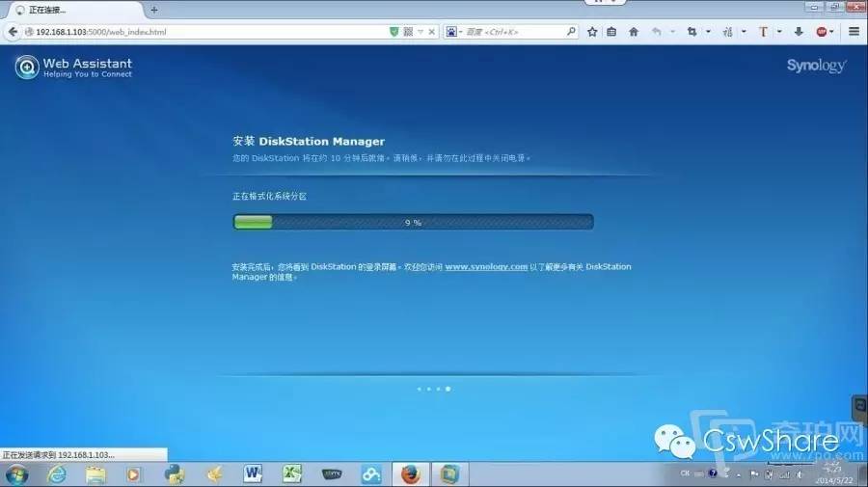Click the red Adblock stop-sign icon
The width and height of the screenshot is (868, 487).
pos(822,32)
